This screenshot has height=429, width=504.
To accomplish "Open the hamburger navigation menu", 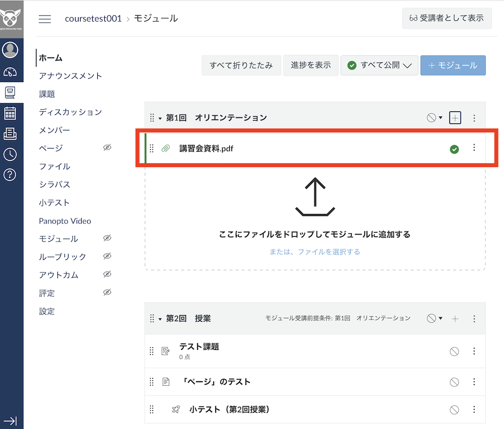I will tap(45, 19).
